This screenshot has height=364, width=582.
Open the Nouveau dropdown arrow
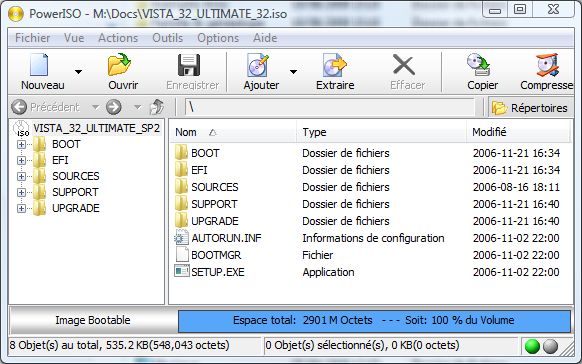78,72
